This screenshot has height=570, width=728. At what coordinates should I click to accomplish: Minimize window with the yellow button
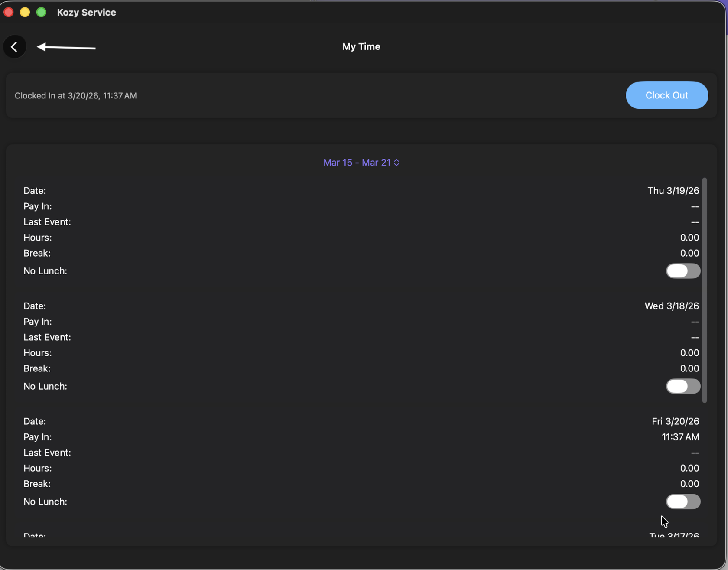point(25,12)
